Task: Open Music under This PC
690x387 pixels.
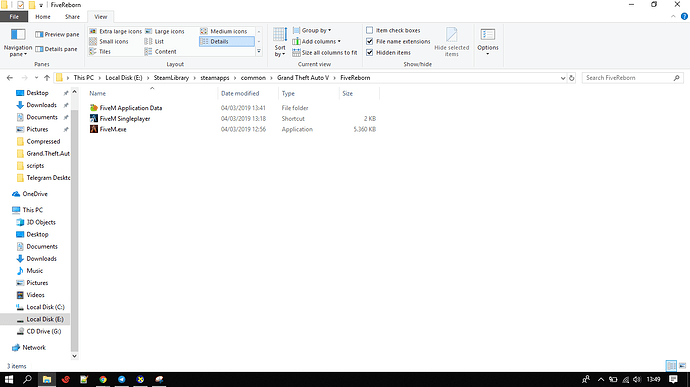Action: point(34,271)
